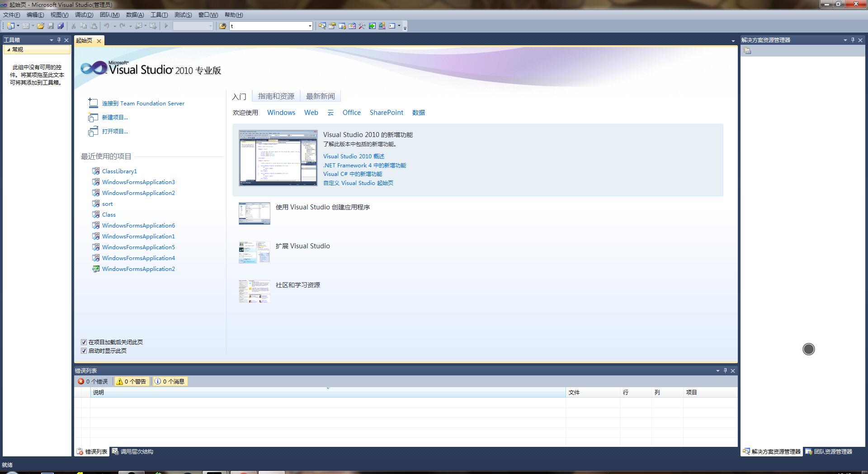Open the active documents list dropdown
Image resolution: width=868 pixels, height=474 pixels.
pyautogui.click(x=733, y=41)
